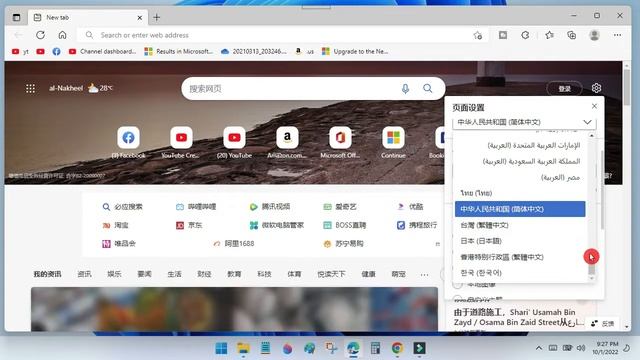Open Edge Settings and more menu
640x360 pixels.
click(x=617, y=35)
